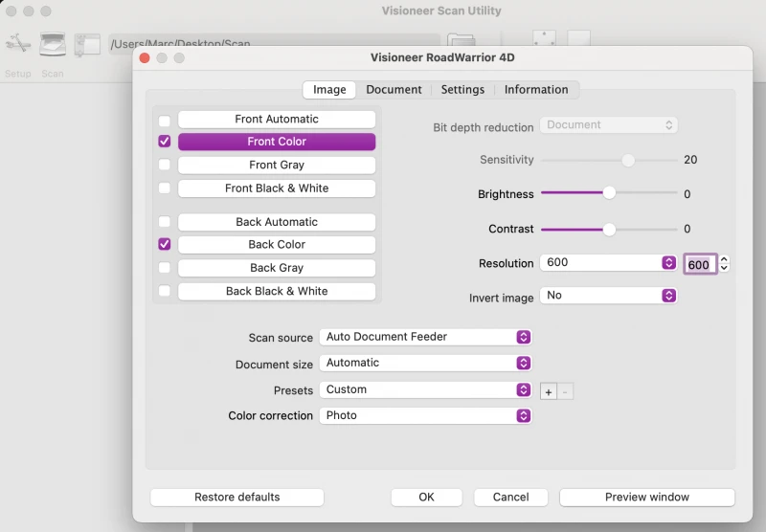
Task: Open the Bit depth reduction dropdown
Action: tap(608, 125)
